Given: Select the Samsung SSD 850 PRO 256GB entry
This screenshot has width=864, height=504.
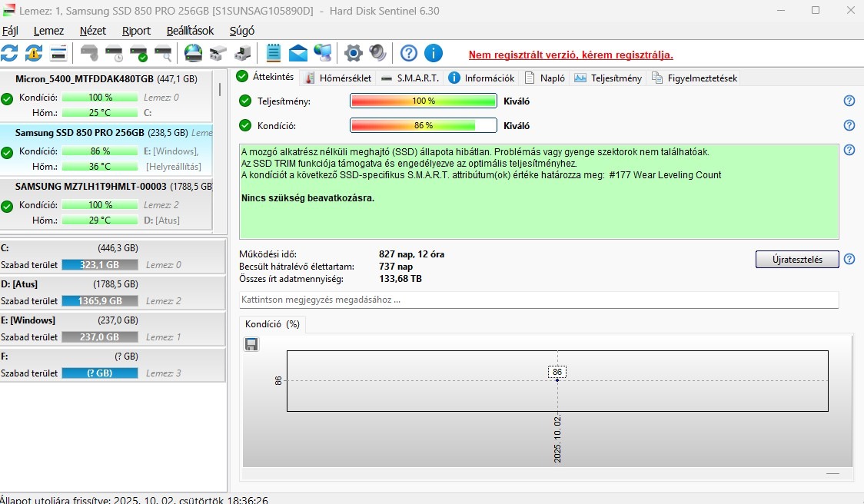Looking at the screenshot, I should click(x=106, y=150).
